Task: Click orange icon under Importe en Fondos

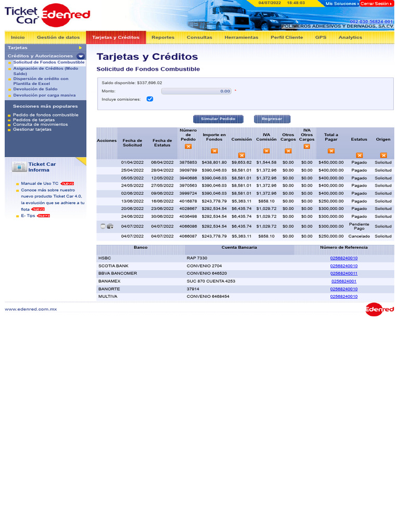Action: click(x=214, y=151)
